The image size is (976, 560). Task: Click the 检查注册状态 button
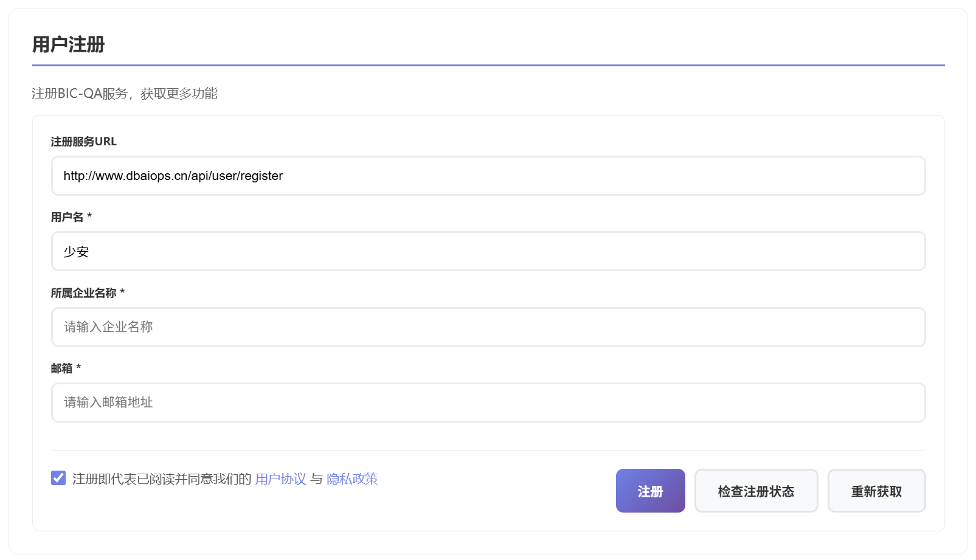click(756, 491)
